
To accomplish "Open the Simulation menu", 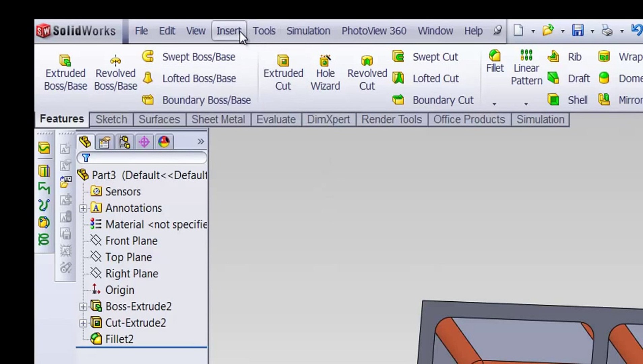I will 308,31.
